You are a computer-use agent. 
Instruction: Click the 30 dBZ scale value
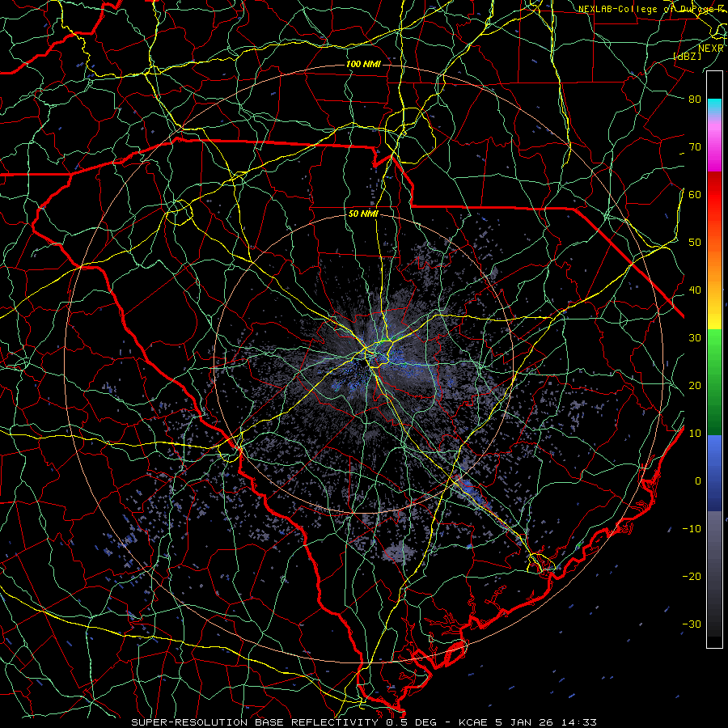(x=695, y=338)
